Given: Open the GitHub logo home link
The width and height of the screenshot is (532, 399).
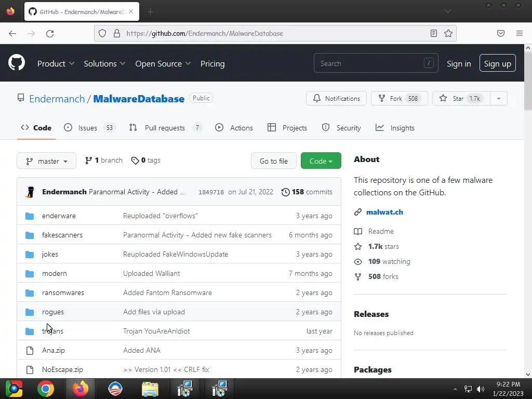Looking at the screenshot, I should 17,63.
